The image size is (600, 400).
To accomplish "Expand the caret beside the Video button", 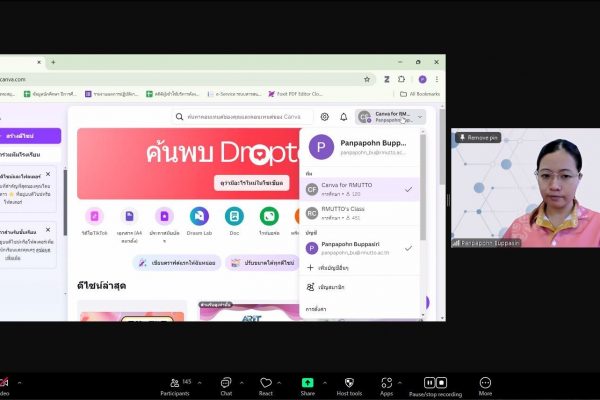I will (x=20, y=383).
